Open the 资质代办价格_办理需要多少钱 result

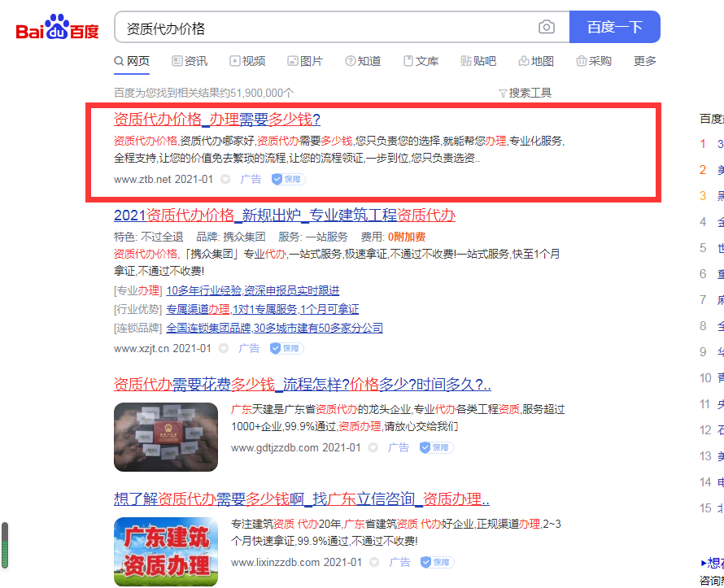pos(216,119)
